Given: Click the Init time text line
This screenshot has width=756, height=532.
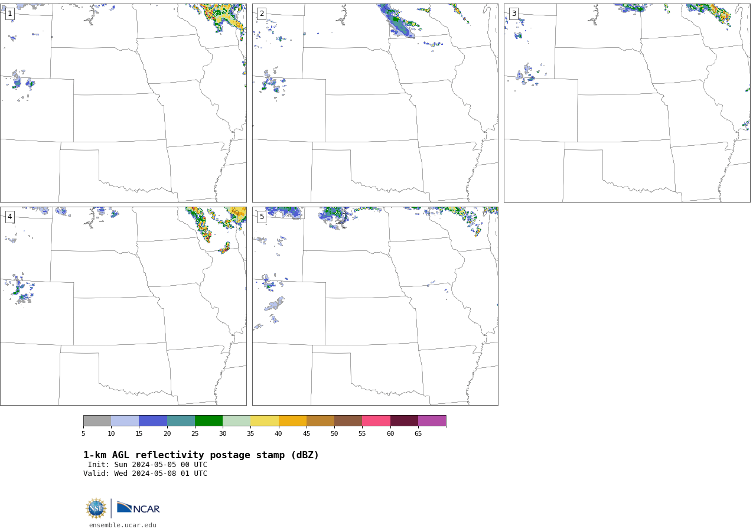Looking at the screenshot, I should click(148, 465).
